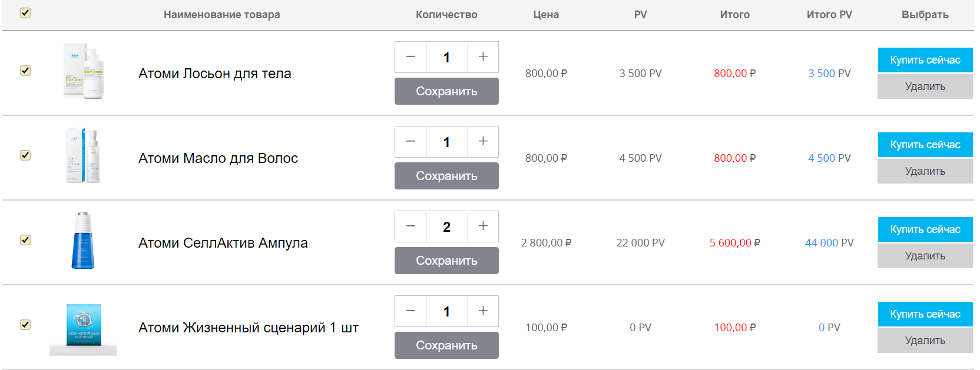Deselect Атоми Жизненный сценарий row checkbox

[25, 325]
